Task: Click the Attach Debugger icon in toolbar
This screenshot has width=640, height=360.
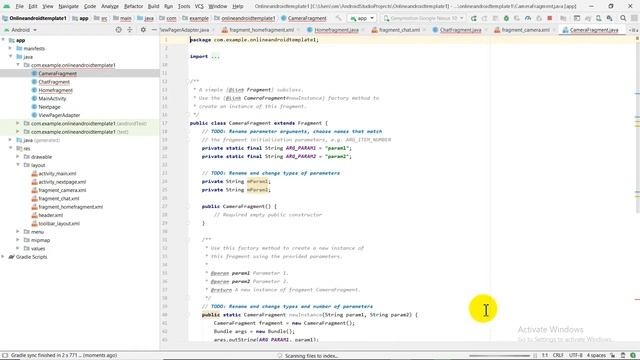Action: pyautogui.click(x=539, y=18)
